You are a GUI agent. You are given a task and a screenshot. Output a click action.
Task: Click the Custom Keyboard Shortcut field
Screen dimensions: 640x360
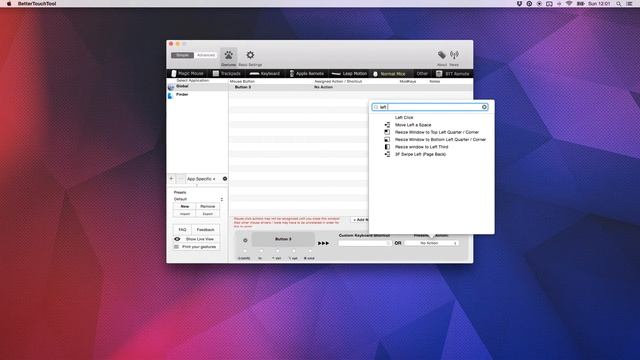pos(365,243)
